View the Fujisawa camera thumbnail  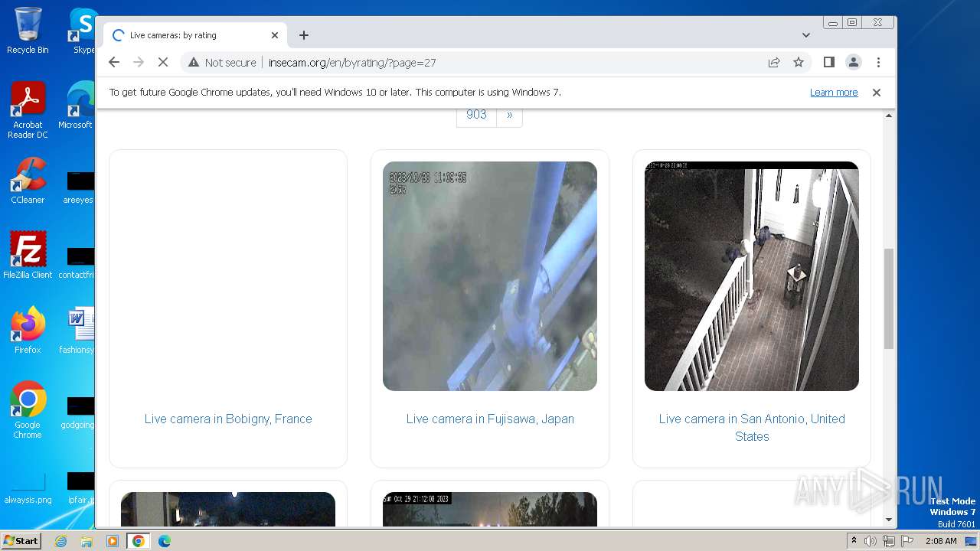(x=490, y=276)
